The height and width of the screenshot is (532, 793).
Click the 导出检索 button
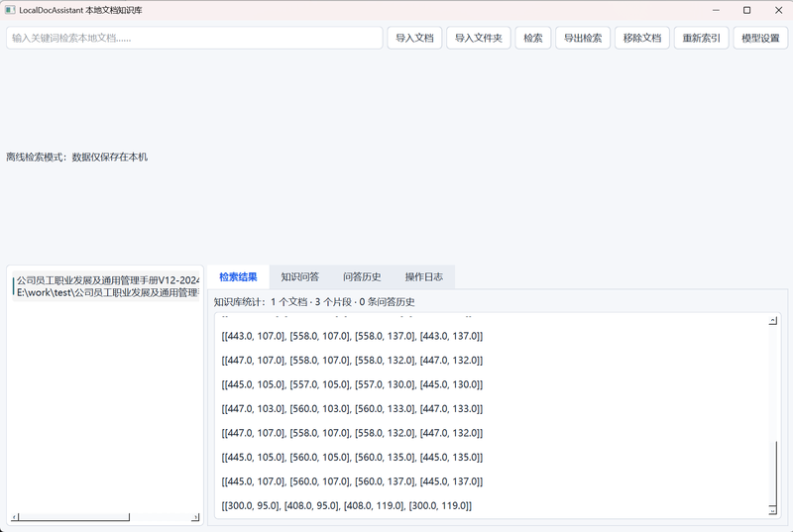(x=583, y=38)
